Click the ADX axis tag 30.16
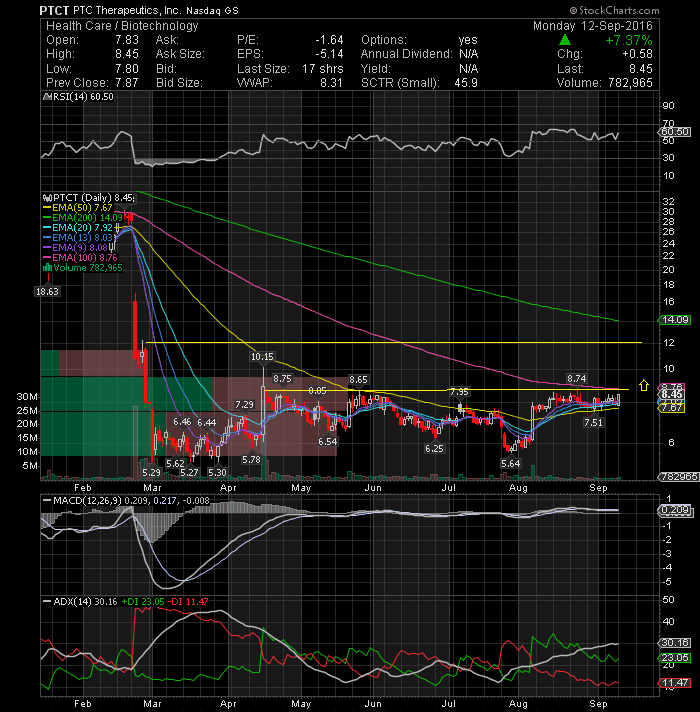700x712 pixels. [x=675, y=643]
